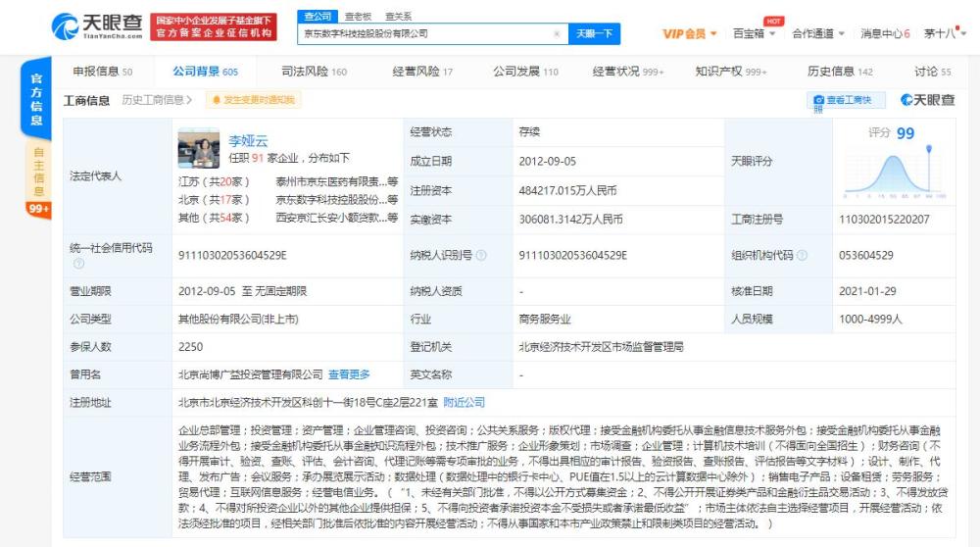
Task: Switch to the 司法风险 tab
Action: click(x=314, y=72)
